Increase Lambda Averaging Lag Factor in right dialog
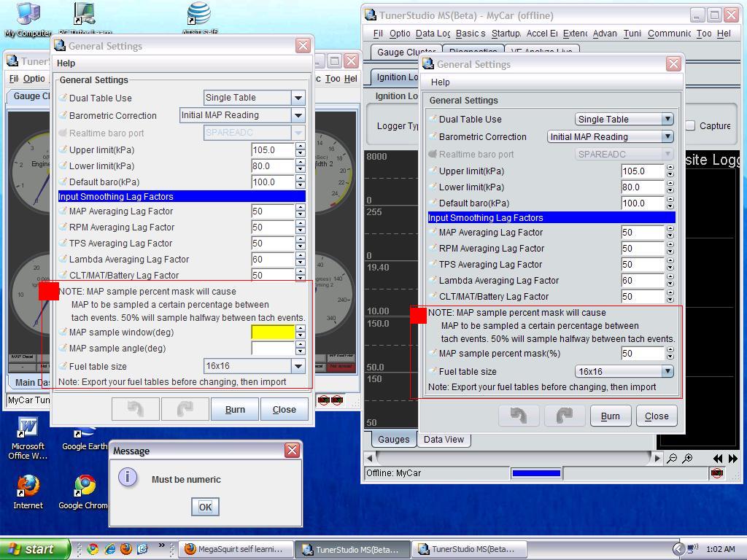 click(x=670, y=277)
